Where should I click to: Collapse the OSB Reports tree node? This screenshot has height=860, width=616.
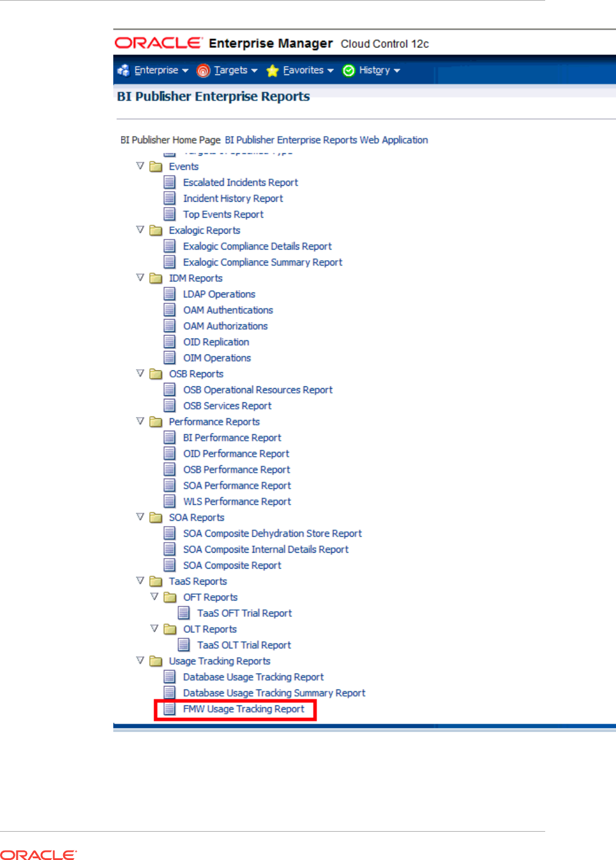click(140, 373)
